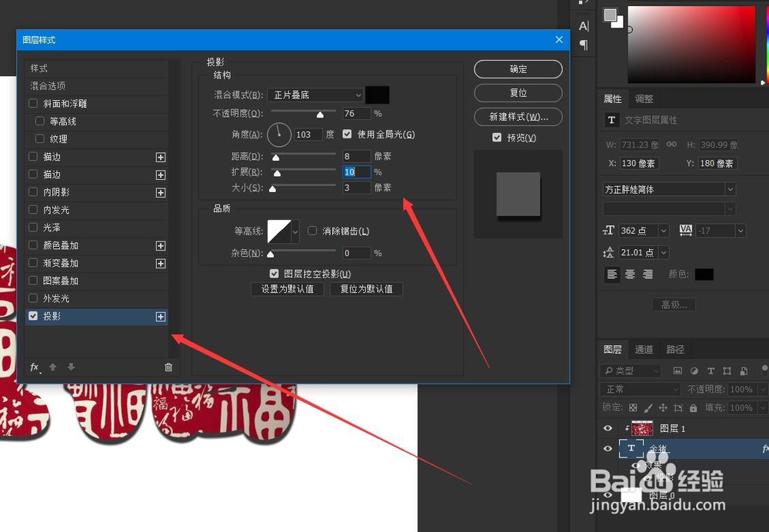769x532 pixels.
Task: Filter for text layers with the T icon
Action: 711,371
